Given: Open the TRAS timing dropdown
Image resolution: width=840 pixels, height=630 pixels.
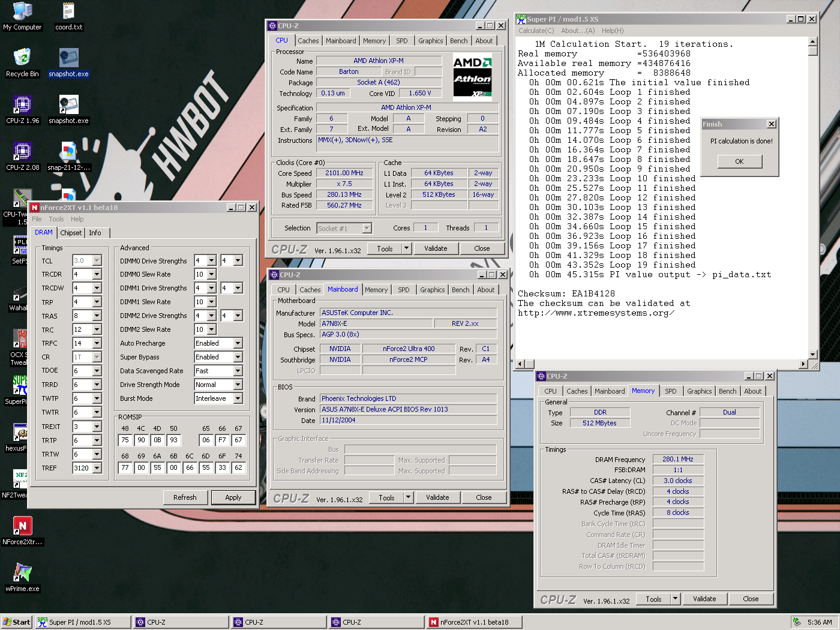Looking at the screenshot, I should pos(97,316).
